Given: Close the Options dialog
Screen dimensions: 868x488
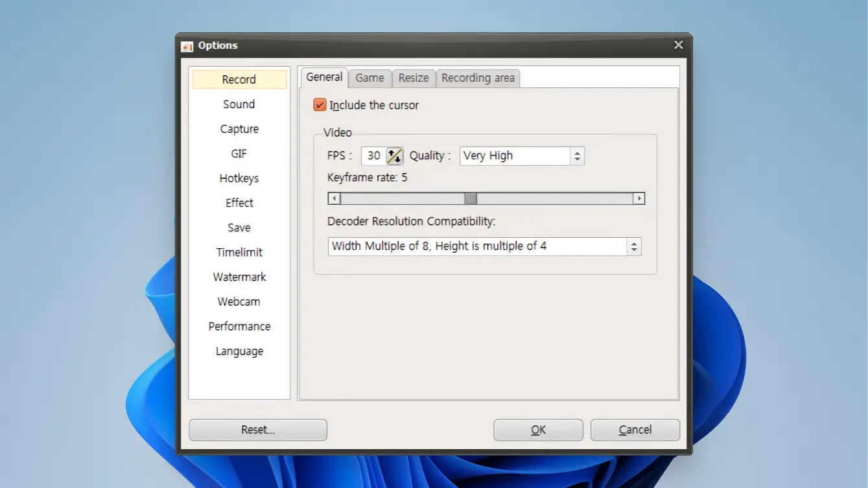Looking at the screenshot, I should 678,45.
